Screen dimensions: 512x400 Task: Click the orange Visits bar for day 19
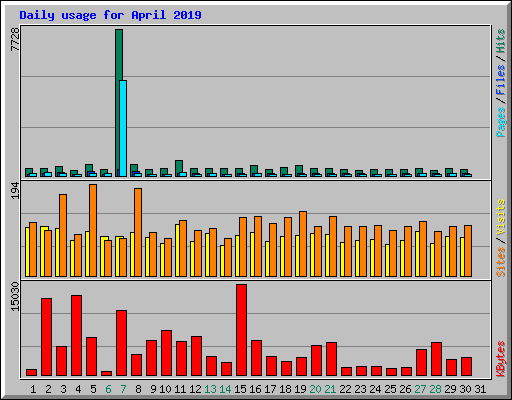(x=303, y=244)
